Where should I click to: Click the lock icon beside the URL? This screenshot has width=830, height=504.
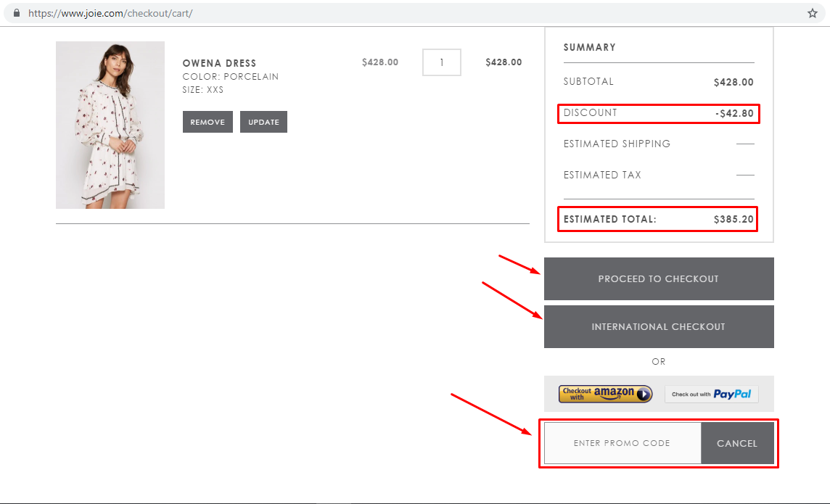pyautogui.click(x=17, y=13)
